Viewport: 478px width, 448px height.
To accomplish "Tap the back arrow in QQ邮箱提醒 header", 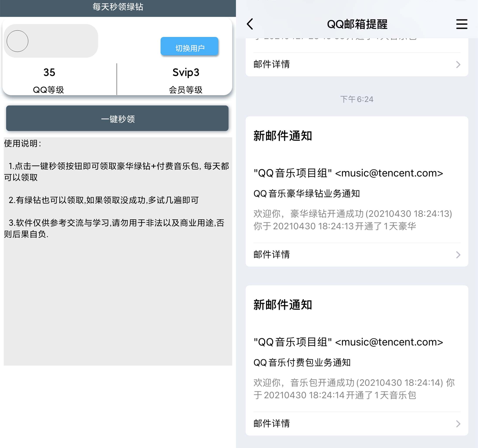I will click(250, 24).
